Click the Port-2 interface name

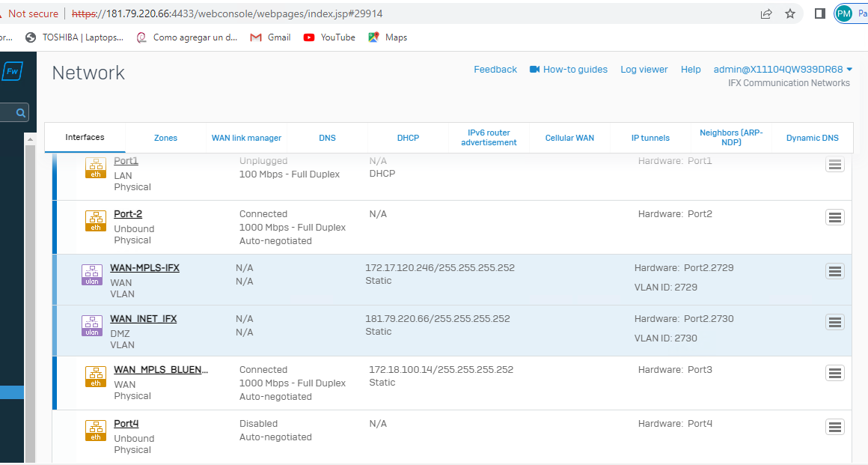(x=128, y=214)
